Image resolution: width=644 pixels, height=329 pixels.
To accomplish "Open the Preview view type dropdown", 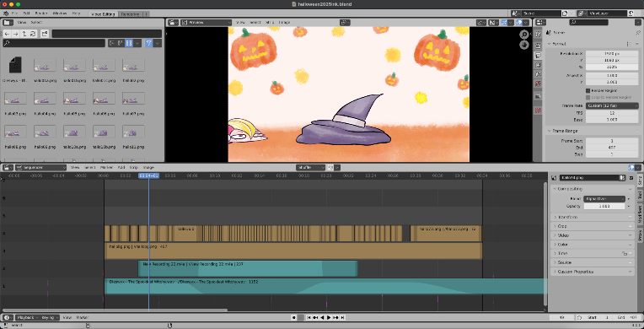I will (x=207, y=23).
